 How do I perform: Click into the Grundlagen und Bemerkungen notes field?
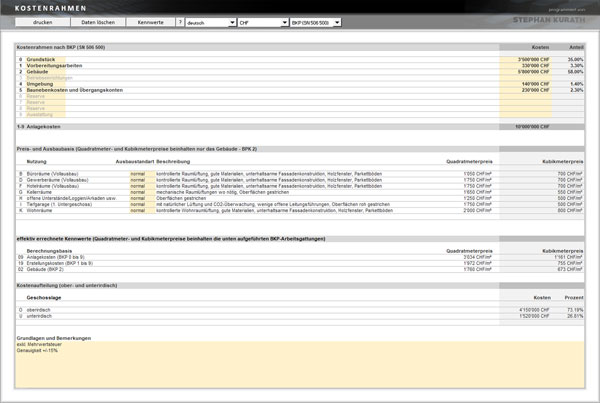click(300, 365)
